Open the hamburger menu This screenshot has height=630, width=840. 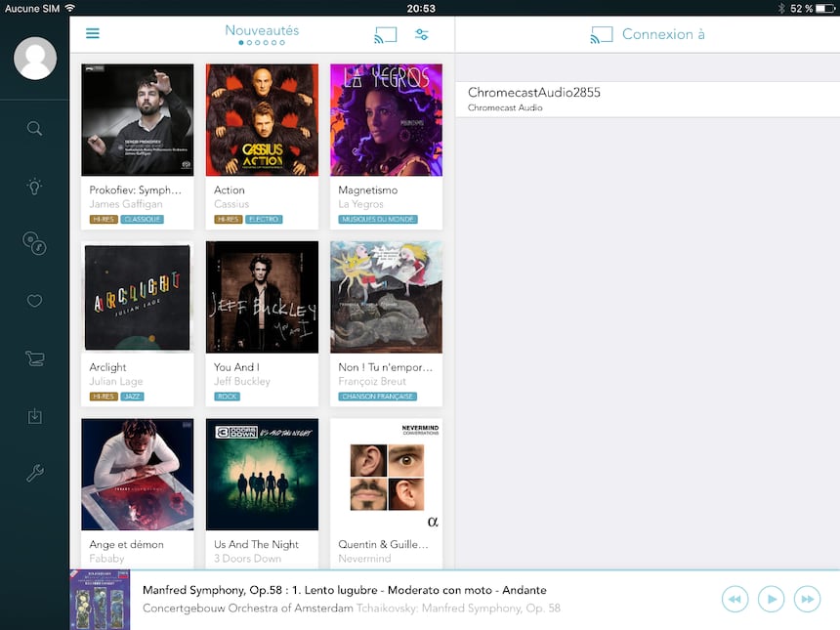pyautogui.click(x=93, y=33)
